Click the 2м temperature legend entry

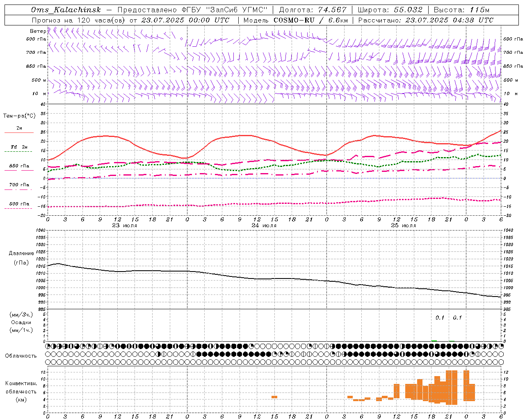pos(19,128)
